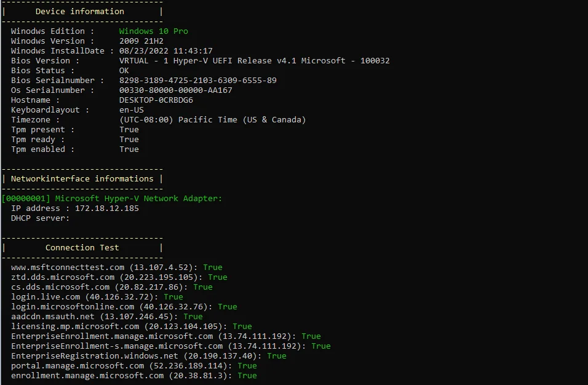Select the install date "08/23/2022 11:43:17"
588x385 pixels.
coord(165,50)
